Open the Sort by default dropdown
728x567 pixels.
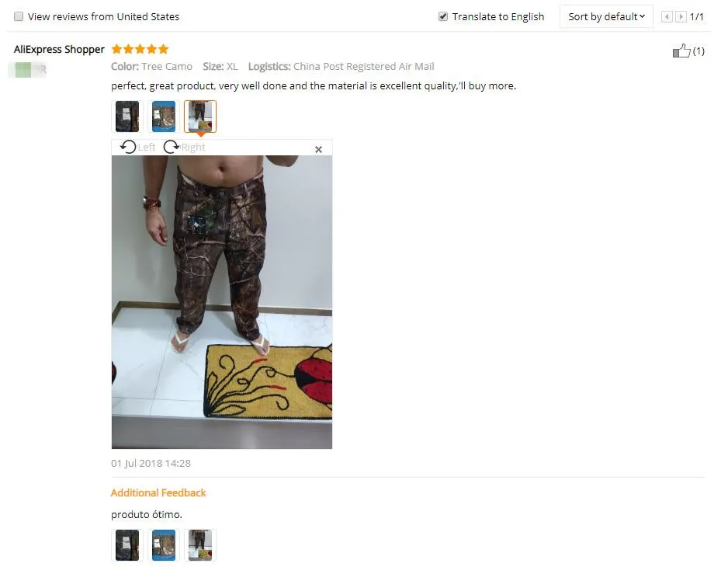click(606, 17)
